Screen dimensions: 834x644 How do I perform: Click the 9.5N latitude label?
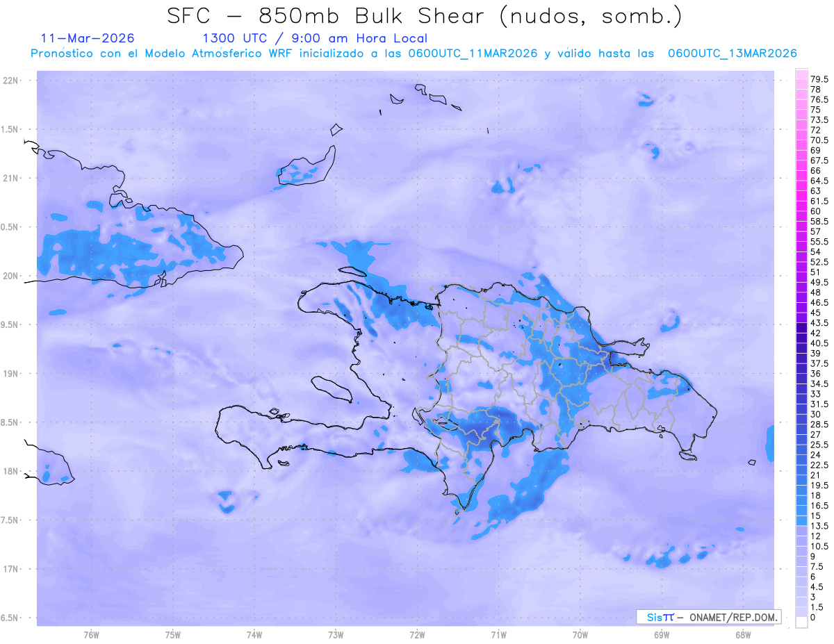pos(10,324)
